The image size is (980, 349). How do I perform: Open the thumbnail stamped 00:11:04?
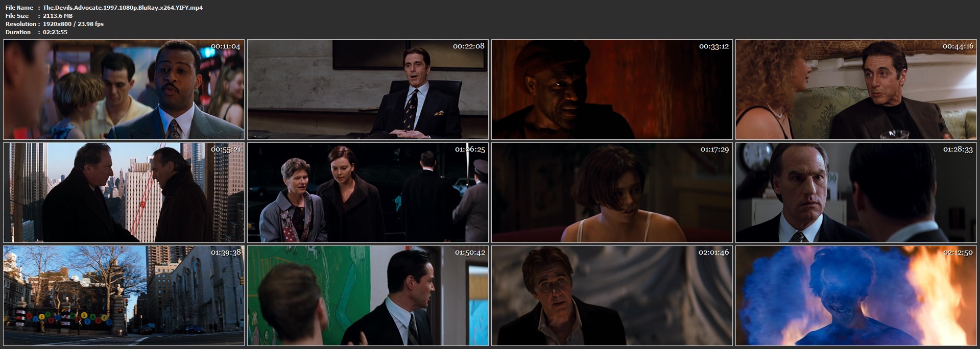pyautogui.click(x=124, y=90)
